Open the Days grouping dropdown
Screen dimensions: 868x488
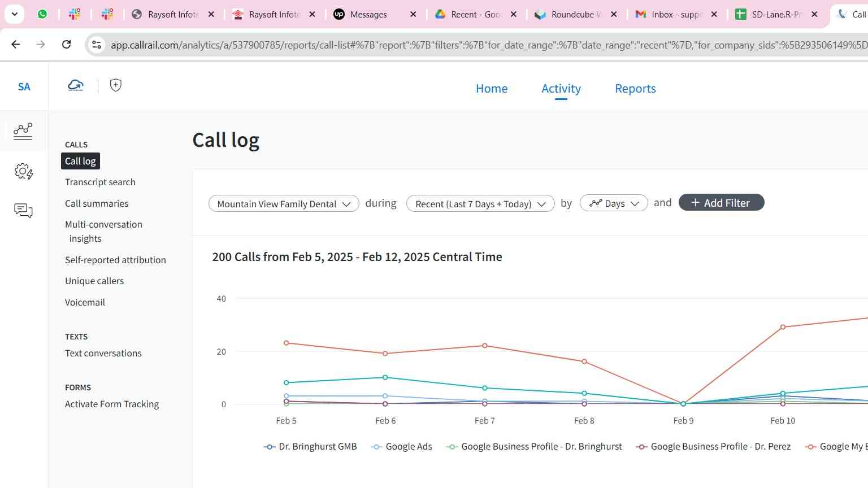[x=614, y=203]
